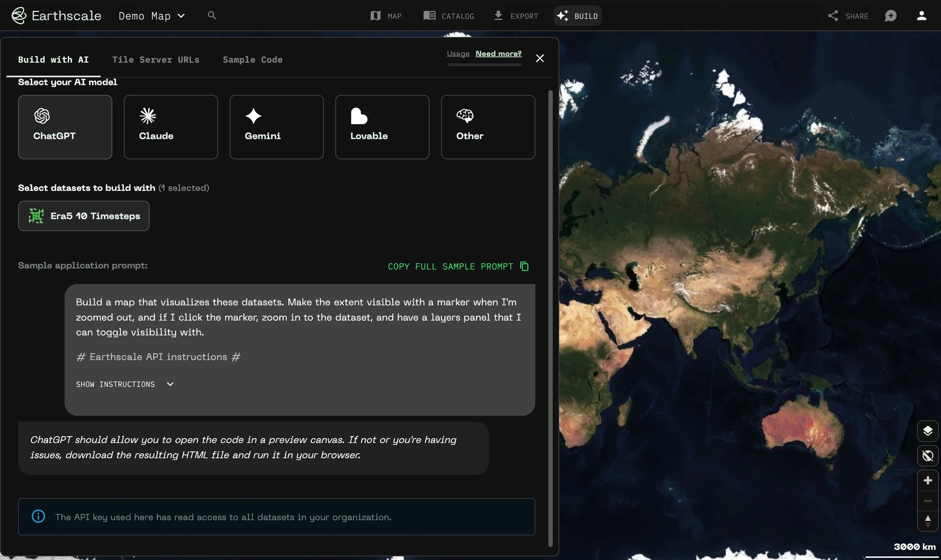This screenshot has width=941, height=560.
Task: Click the search magnifier icon
Action: [x=212, y=16]
